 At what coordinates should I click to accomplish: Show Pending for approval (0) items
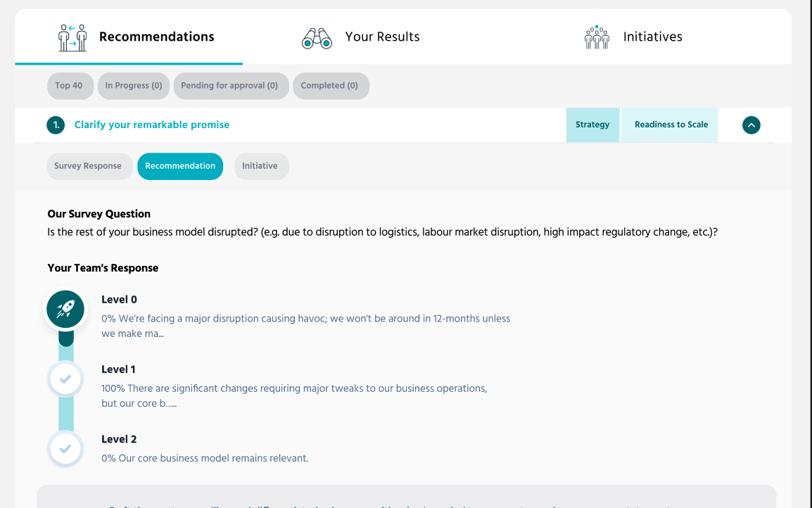pyautogui.click(x=231, y=86)
